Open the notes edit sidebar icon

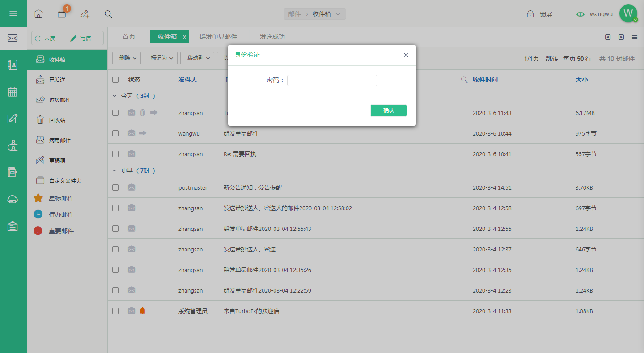coord(13,119)
